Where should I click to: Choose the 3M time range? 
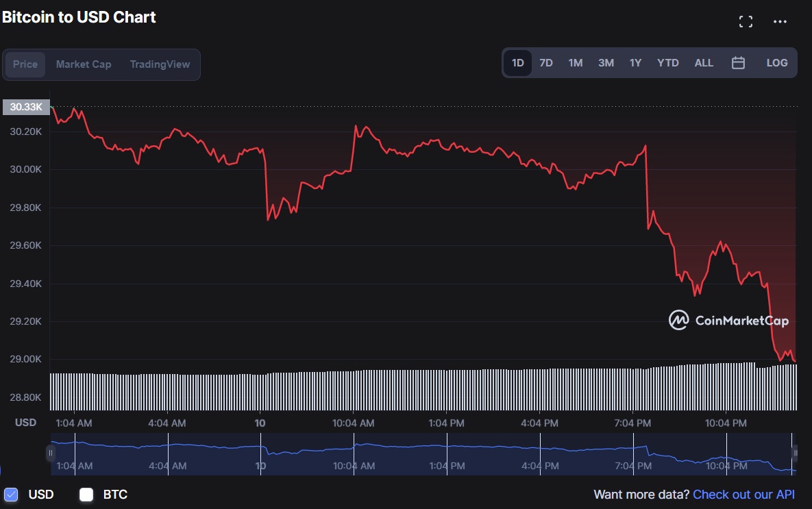click(x=606, y=63)
